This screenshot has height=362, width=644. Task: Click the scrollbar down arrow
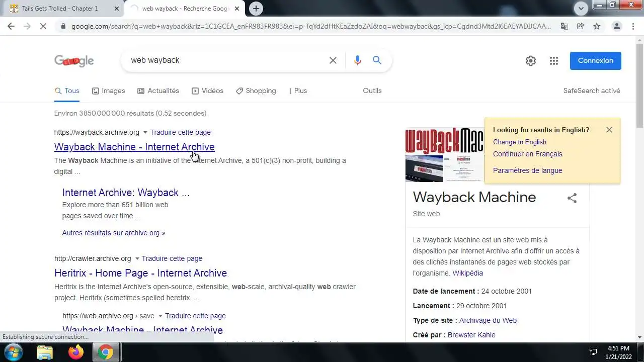coord(639,337)
